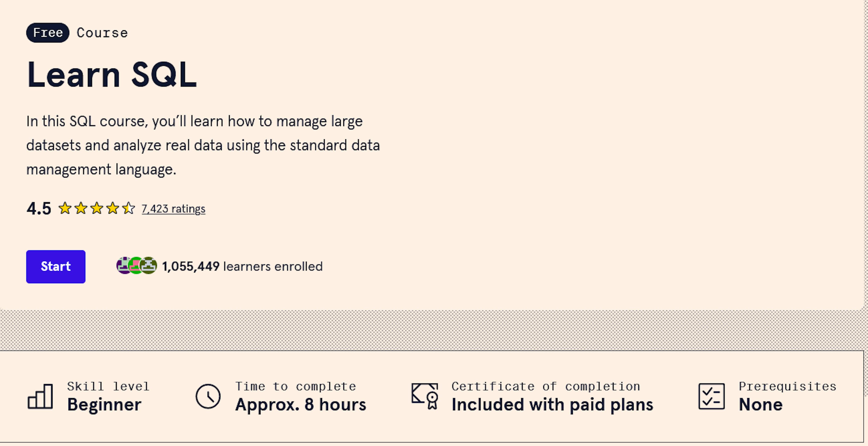
Task: Click the blue Start button
Action: coord(56,267)
